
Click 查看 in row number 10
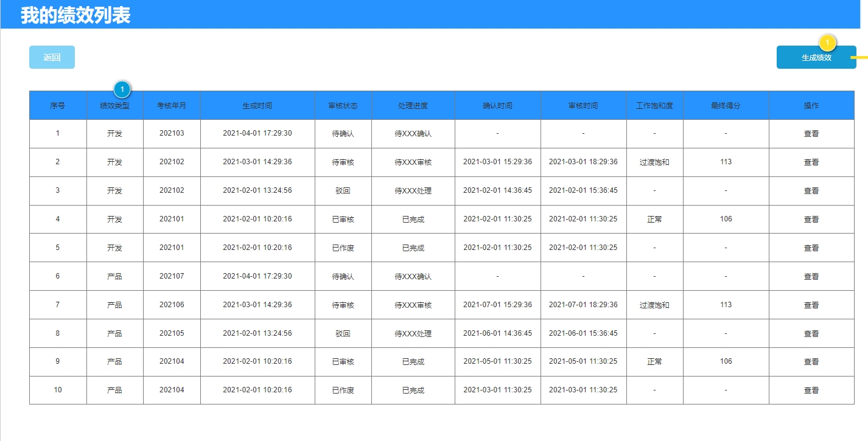(811, 391)
